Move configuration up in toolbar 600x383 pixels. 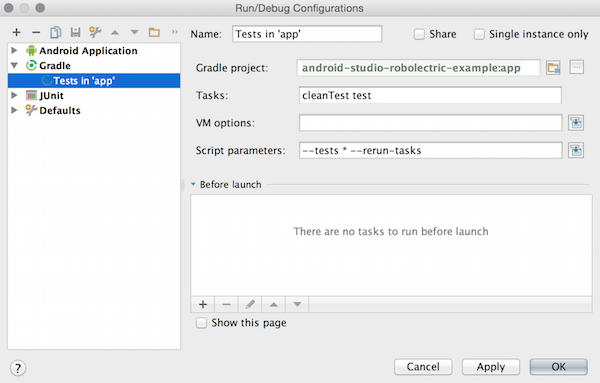coord(115,33)
